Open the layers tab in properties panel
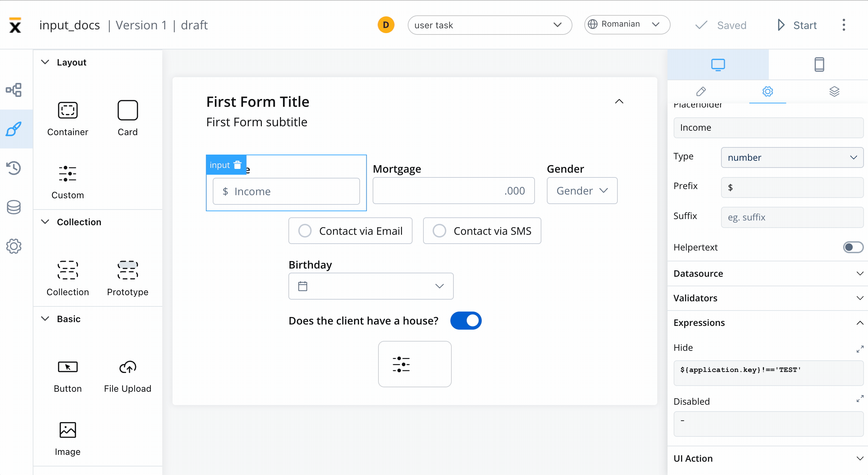This screenshot has width=868, height=475. click(834, 91)
